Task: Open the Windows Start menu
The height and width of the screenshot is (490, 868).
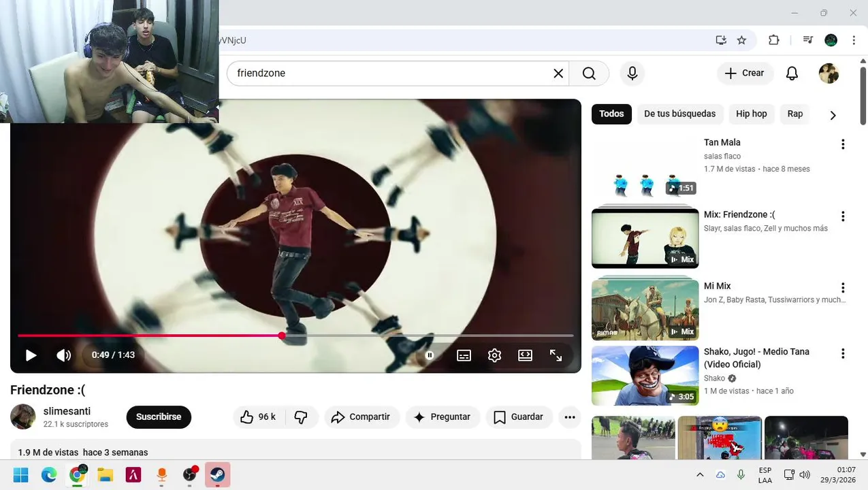Action: pyautogui.click(x=21, y=475)
